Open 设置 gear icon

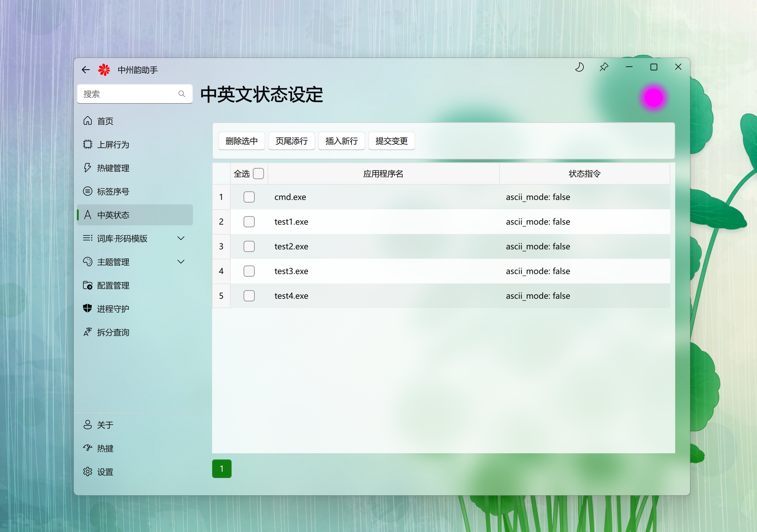(87, 472)
